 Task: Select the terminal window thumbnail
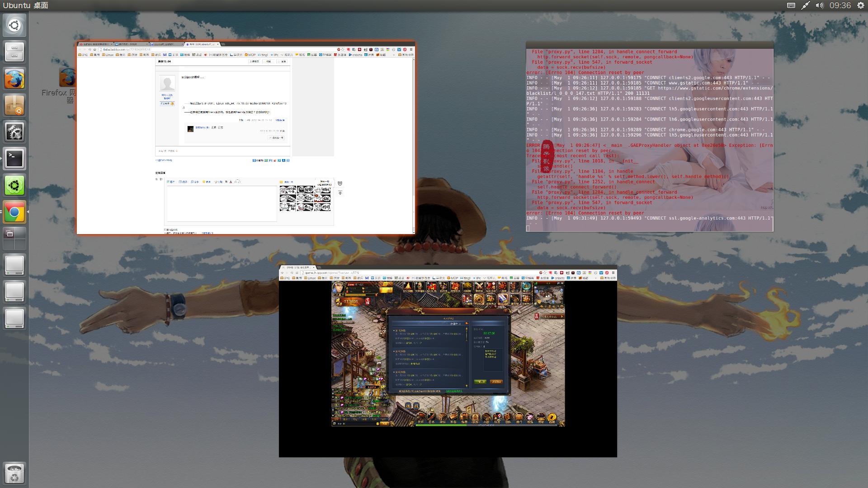pos(650,136)
